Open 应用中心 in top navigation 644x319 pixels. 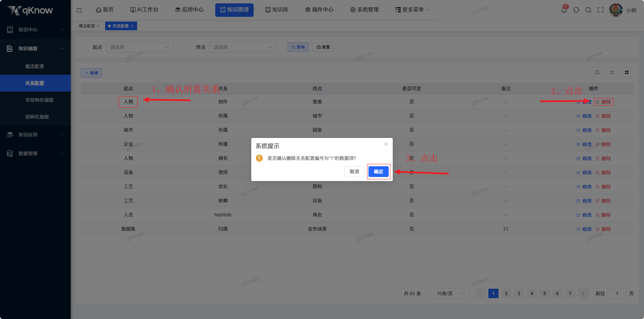point(189,10)
